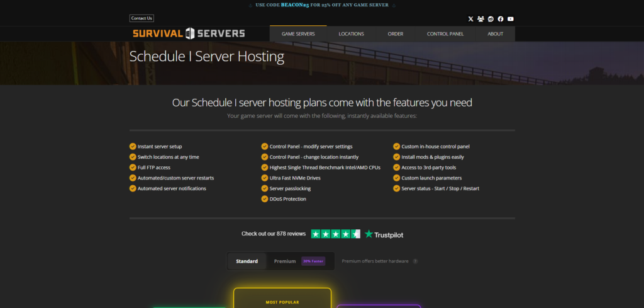
Task: Click the help question mark beside Premium hardware
Action: (415, 261)
